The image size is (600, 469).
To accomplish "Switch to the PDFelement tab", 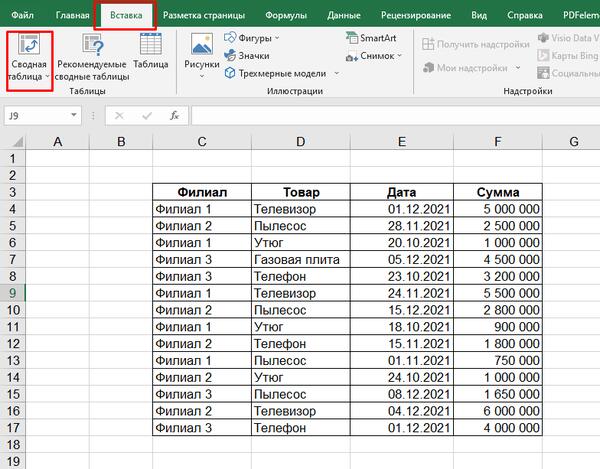I will point(581,15).
